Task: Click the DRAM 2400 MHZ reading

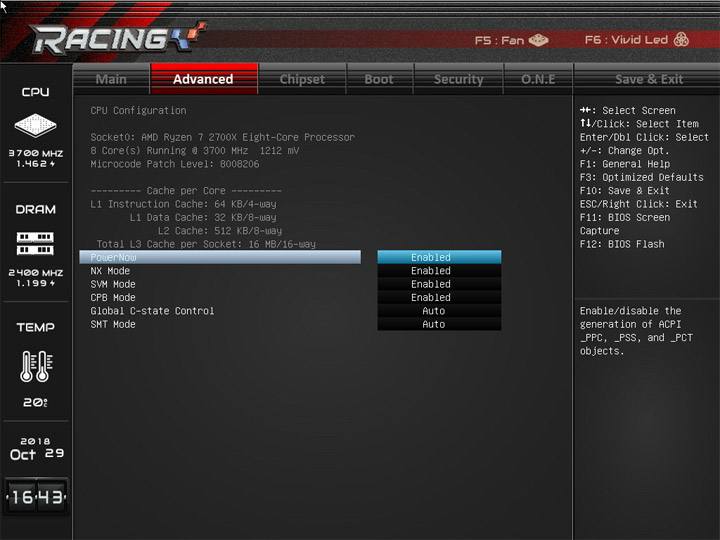Action: click(x=36, y=273)
